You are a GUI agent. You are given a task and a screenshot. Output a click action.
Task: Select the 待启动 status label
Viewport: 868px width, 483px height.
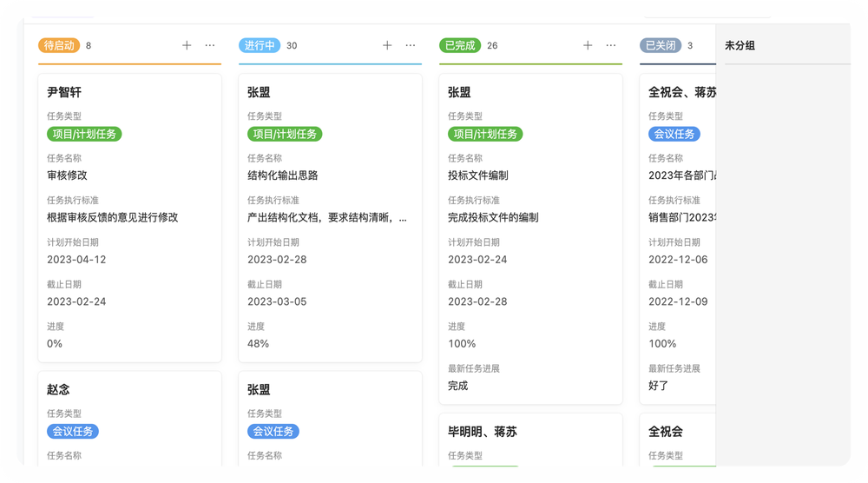[x=59, y=45]
